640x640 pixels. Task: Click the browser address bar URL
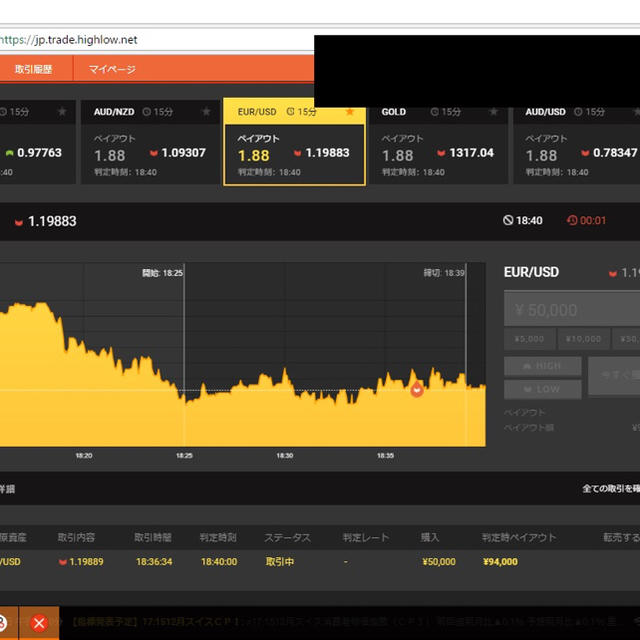coord(69,40)
